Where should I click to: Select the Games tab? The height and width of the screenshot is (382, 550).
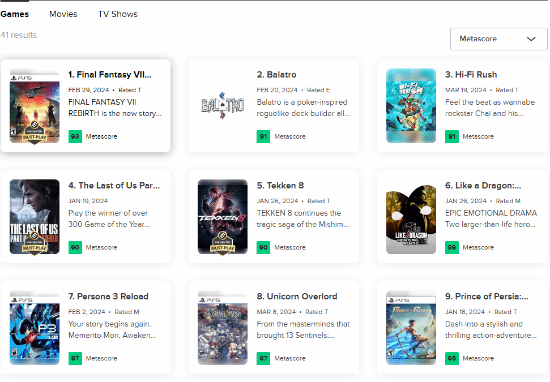(14, 14)
